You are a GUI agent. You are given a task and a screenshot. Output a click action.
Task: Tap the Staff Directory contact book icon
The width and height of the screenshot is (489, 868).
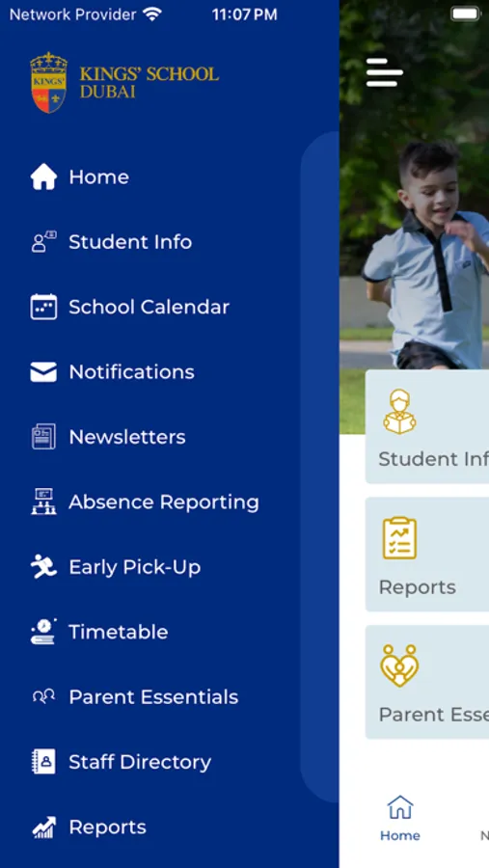pos(43,762)
